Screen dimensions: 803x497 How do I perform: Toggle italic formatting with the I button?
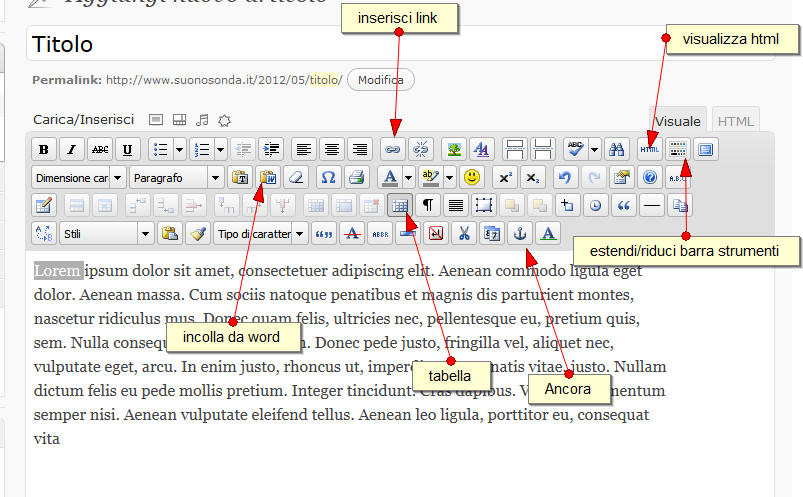(x=72, y=150)
